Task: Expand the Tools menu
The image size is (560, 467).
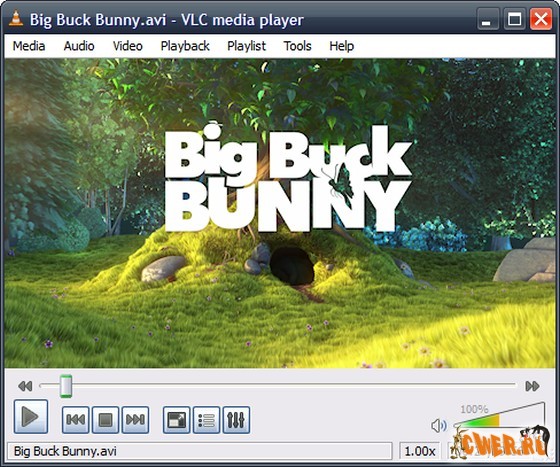Action: point(298,46)
